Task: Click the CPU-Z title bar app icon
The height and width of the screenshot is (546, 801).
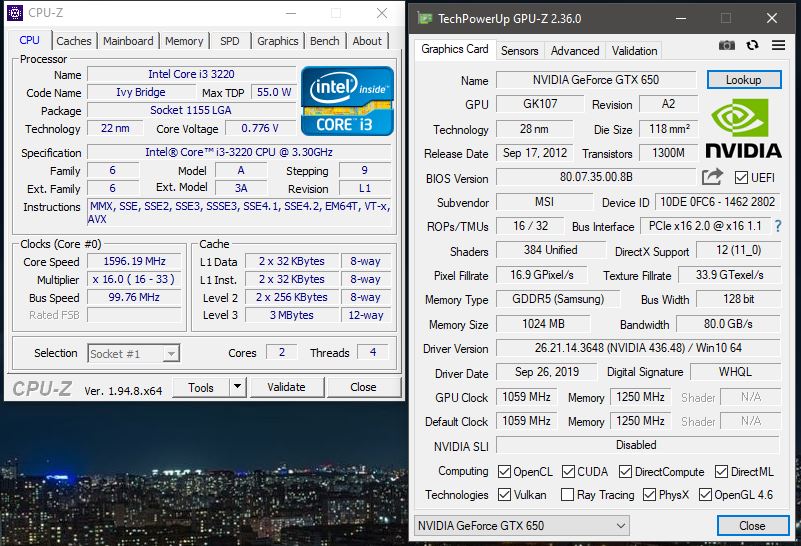Action: coord(14,12)
